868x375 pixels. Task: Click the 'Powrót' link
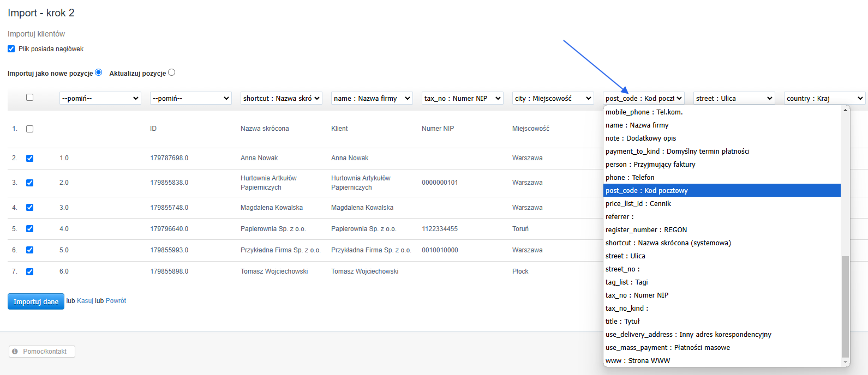pyautogui.click(x=116, y=301)
